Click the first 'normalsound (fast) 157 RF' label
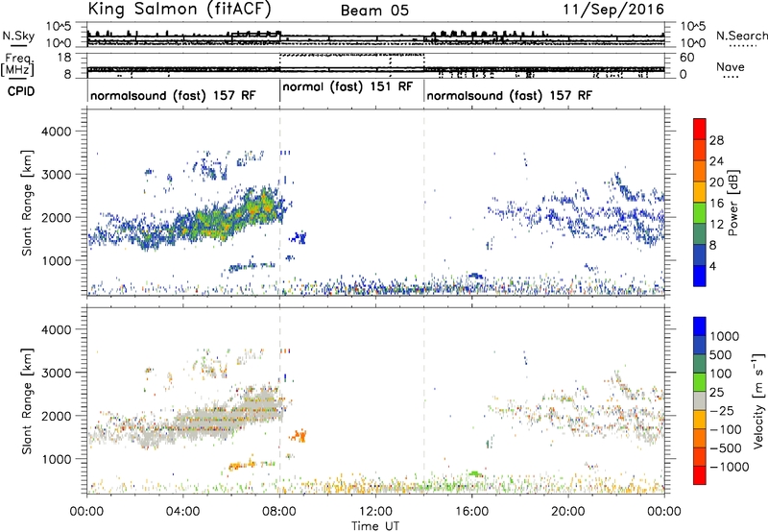The width and height of the screenshot is (768, 532). 173,95
